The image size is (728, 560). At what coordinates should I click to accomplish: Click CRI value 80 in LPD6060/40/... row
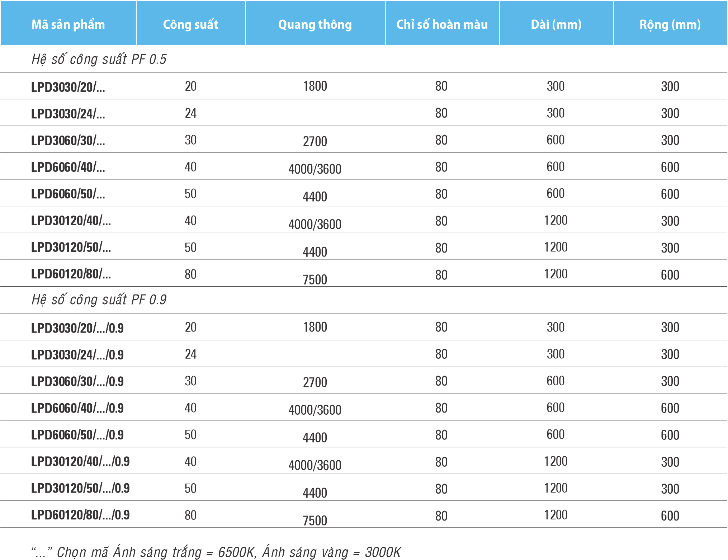click(x=441, y=167)
